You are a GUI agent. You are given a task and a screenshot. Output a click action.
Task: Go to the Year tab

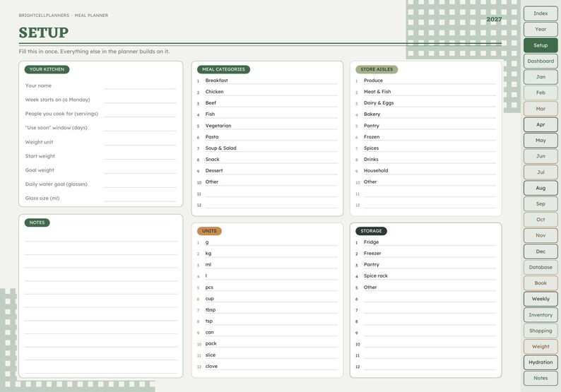(x=541, y=30)
